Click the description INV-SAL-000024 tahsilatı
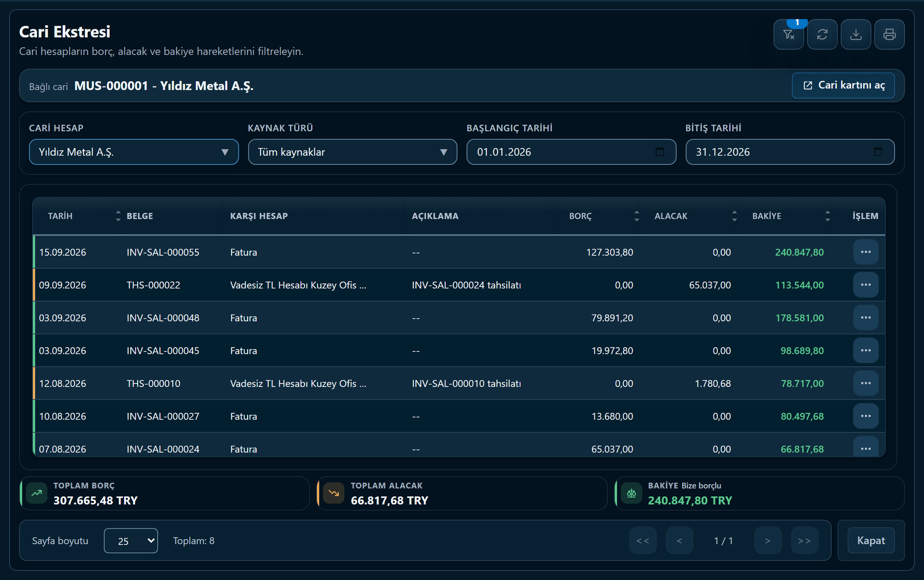This screenshot has width=924, height=580. [466, 285]
